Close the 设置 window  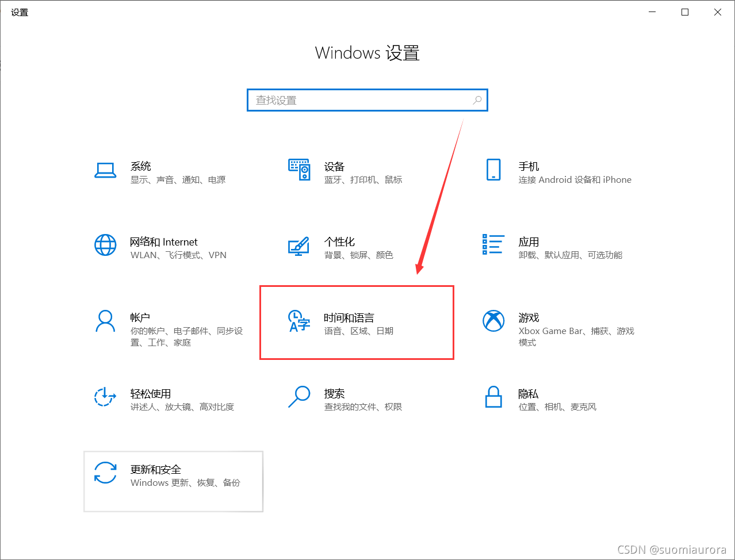click(718, 12)
